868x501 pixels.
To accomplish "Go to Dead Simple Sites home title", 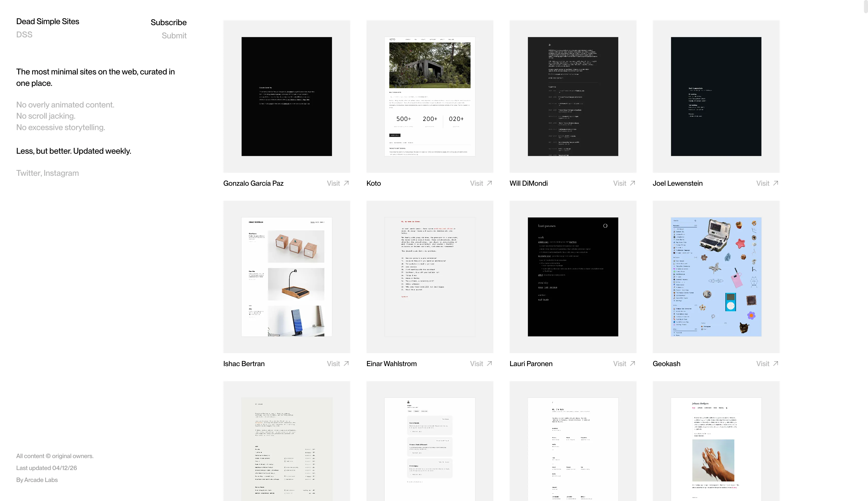I will coord(47,21).
